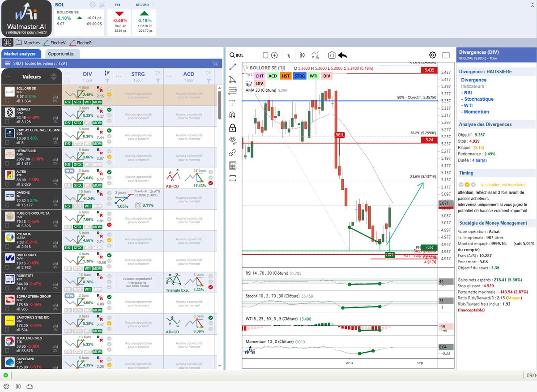The width and height of the screenshot is (537, 392).
Task: Click the undo back arrow in chart toolbar
Action: [x=342, y=55]
